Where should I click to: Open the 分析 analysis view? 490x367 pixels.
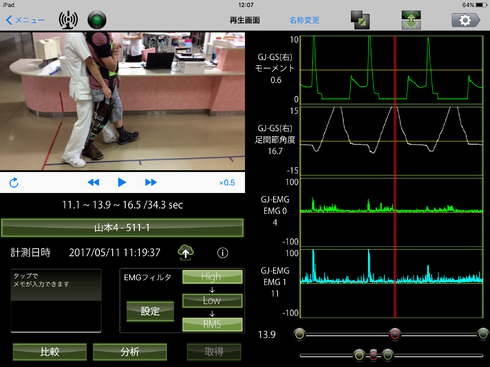click(x=130, y=352)
